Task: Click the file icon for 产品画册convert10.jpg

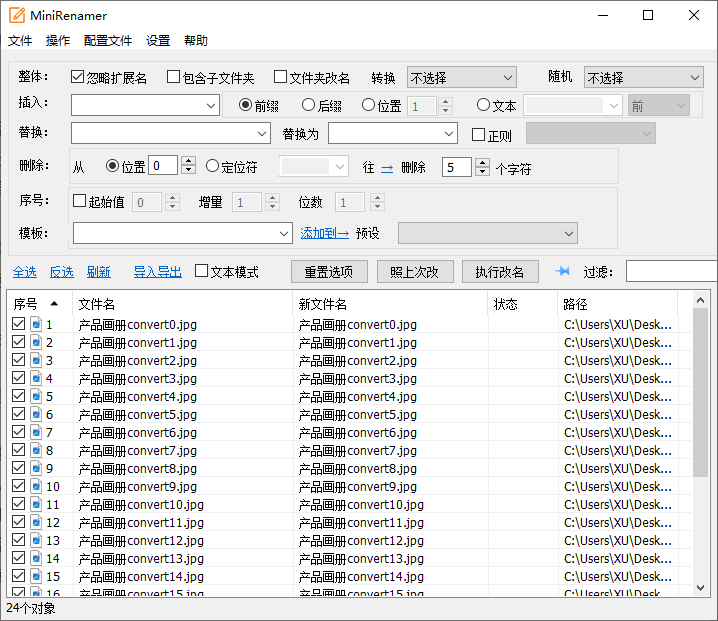Action: click(x=36, y=504)
